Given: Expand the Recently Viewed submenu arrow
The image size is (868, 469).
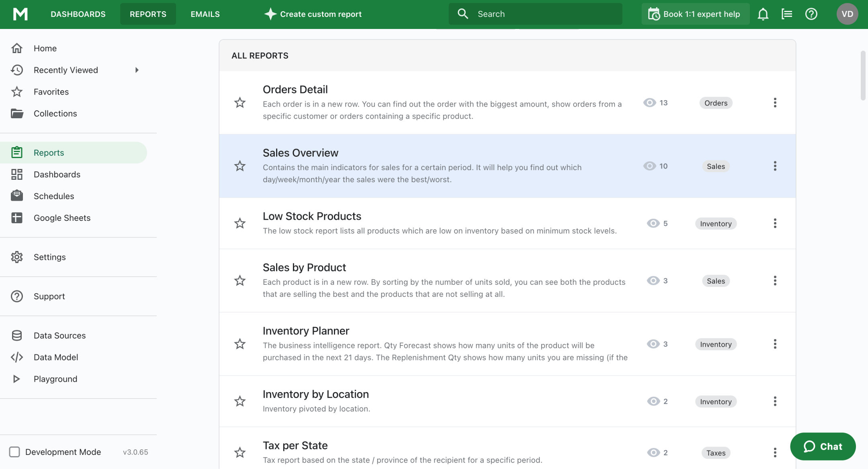Looking at the screenshot, I should (x=137, y=70).
